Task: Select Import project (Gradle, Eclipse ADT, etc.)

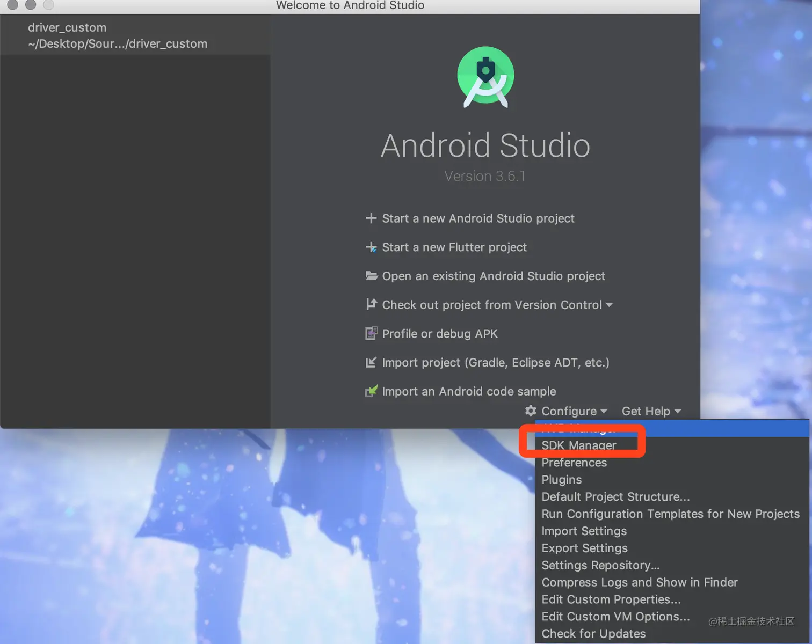Action: coord(496,362)
